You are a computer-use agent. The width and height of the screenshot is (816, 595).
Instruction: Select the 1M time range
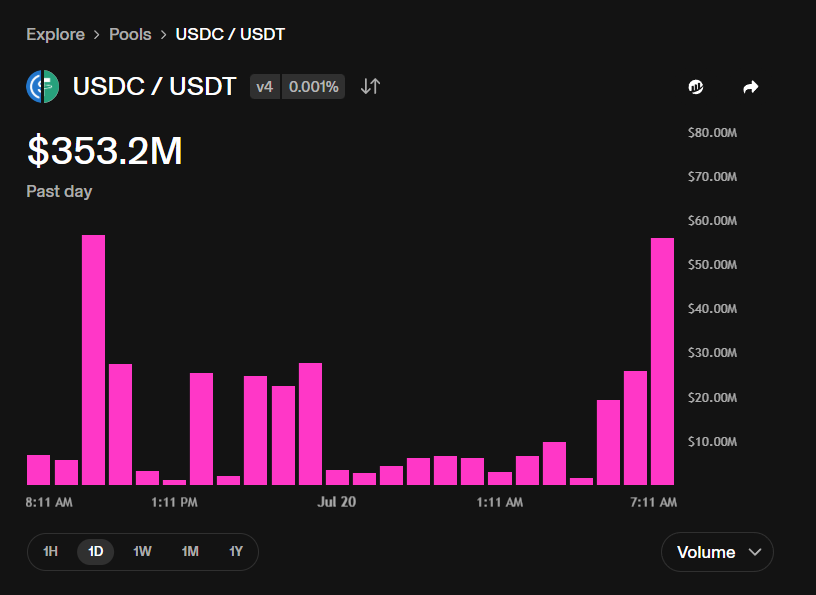tap(190, 551)
